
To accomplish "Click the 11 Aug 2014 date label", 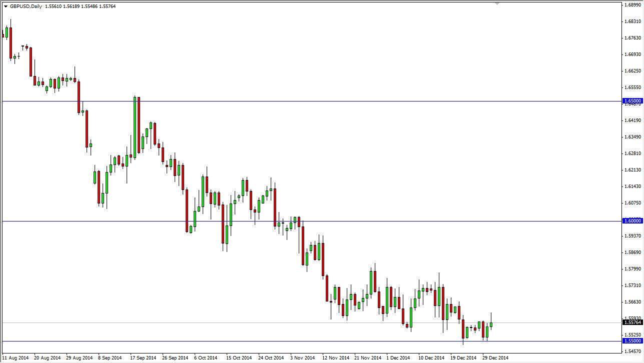I will (x=15, y=358).
